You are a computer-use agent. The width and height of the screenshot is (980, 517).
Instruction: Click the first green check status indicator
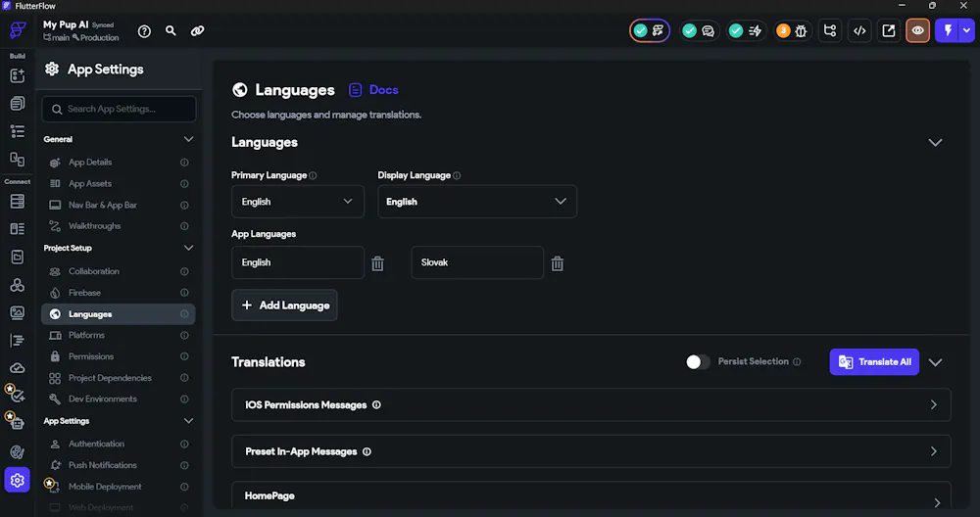[641, 30]
